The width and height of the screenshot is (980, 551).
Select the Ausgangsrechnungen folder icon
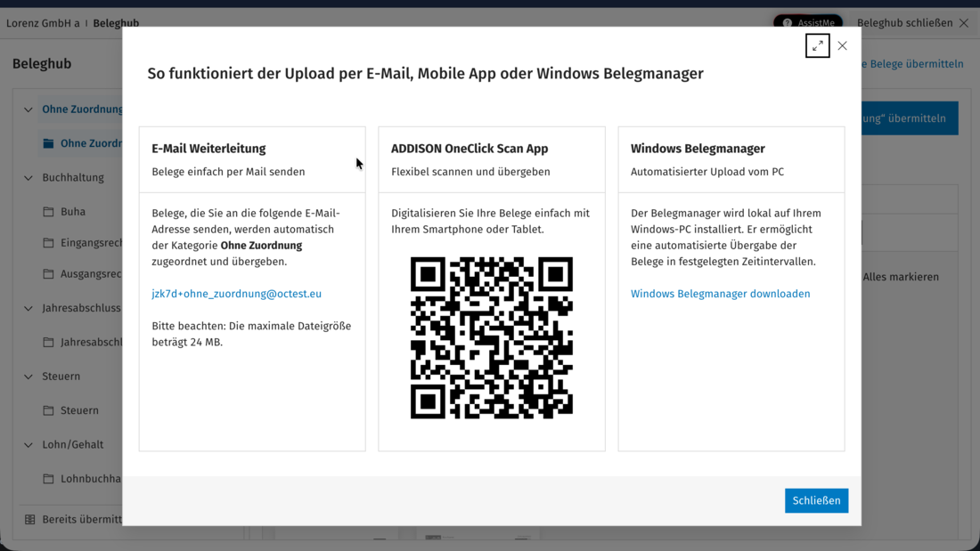click(48, 273)
